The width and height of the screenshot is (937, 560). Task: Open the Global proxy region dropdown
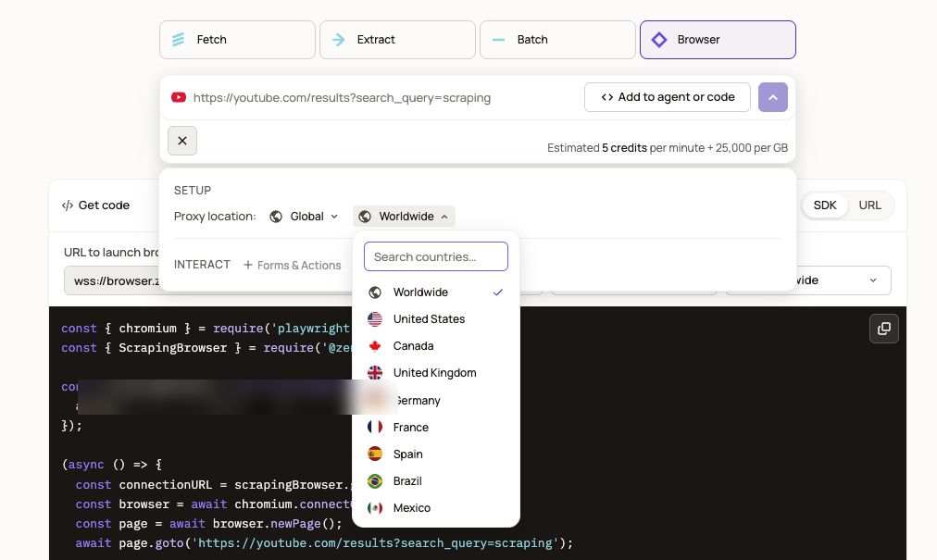pyautogui.click(x=305, y=217)
